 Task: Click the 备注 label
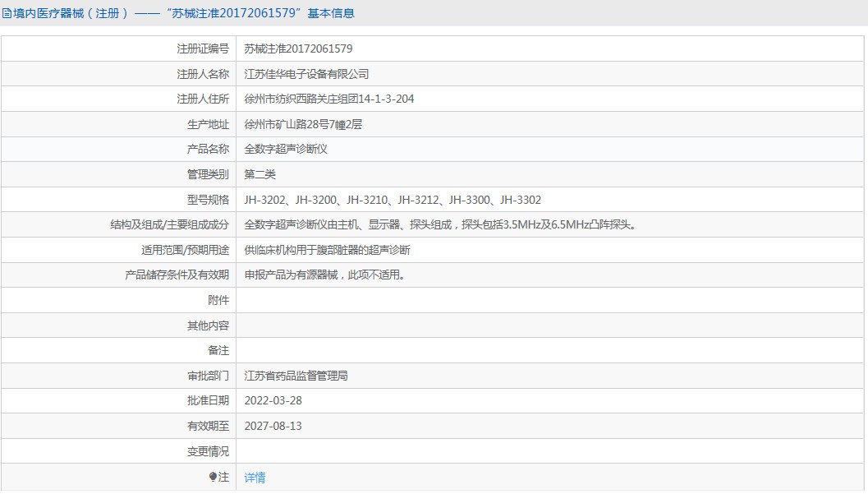(218, 350)
